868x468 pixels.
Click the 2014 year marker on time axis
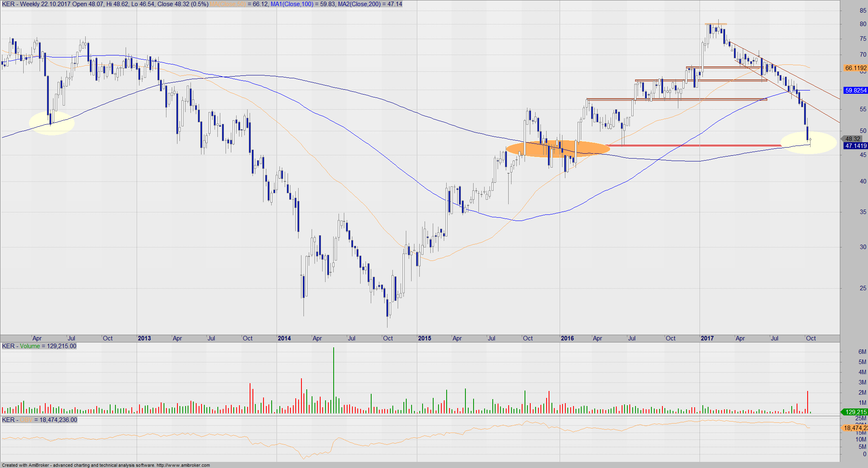[284, 338]
